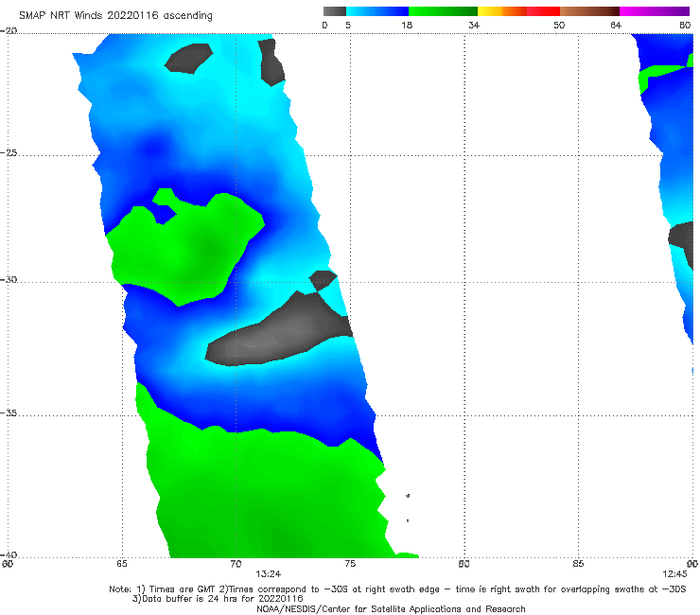Viewport: 700px width, 615px height.
Task: Click the longitude label '75'
Action: (x=350, y=564)
